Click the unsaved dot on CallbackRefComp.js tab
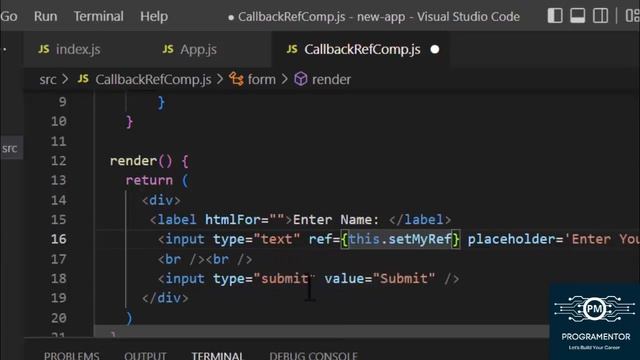 pyautogui.click(x=435, y=49)
